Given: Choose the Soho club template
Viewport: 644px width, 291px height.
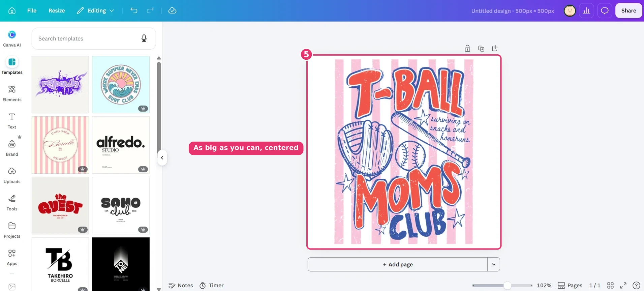Looking at the screenshot, I should [x=121, y=205].
